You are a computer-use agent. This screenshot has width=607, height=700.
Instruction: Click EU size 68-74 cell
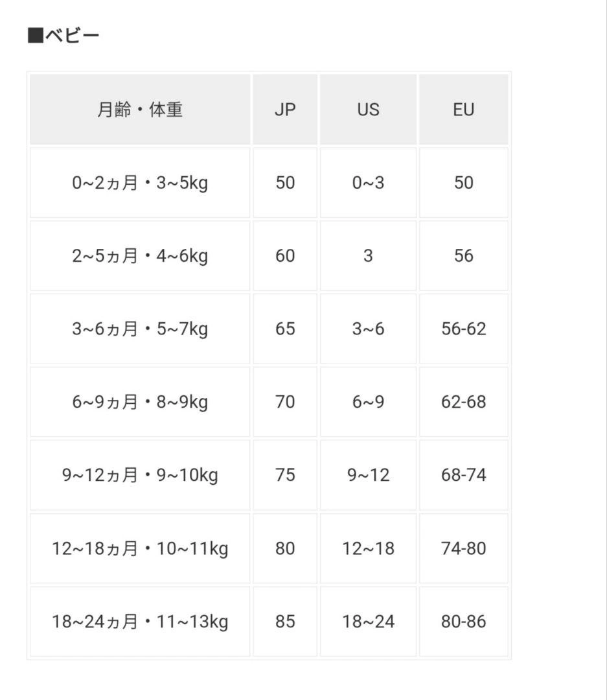pyautogui.click(x=464, y=476)
